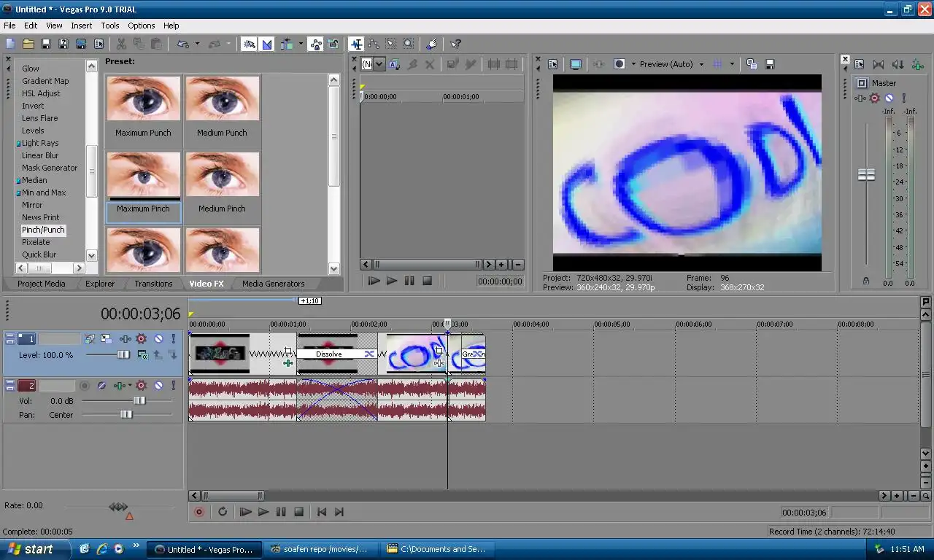Toggle Automatic Crossfades button
Image resolution: width=934 pixels, height=560 pixels.
[267, 44]
